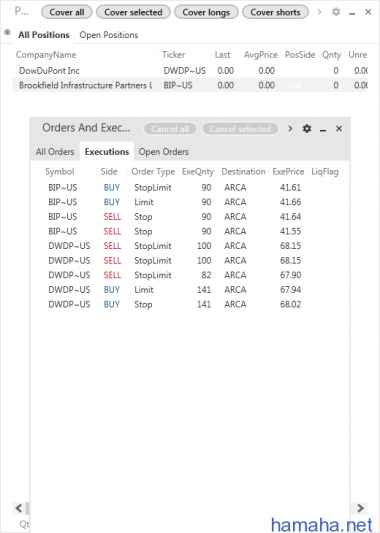The image size is (380, 533).
Task: Select the Executions tab
Action: point(107,152)
